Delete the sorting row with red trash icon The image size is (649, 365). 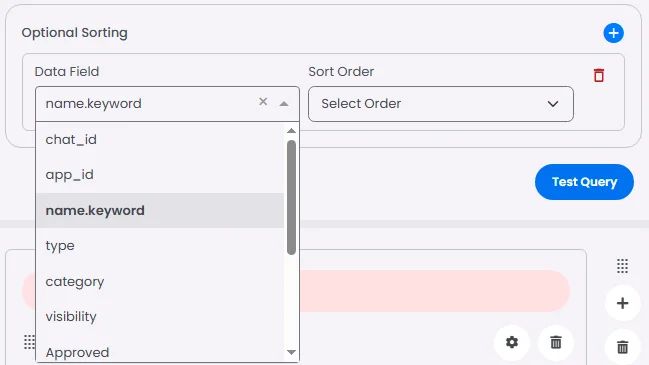pos(599,75)
